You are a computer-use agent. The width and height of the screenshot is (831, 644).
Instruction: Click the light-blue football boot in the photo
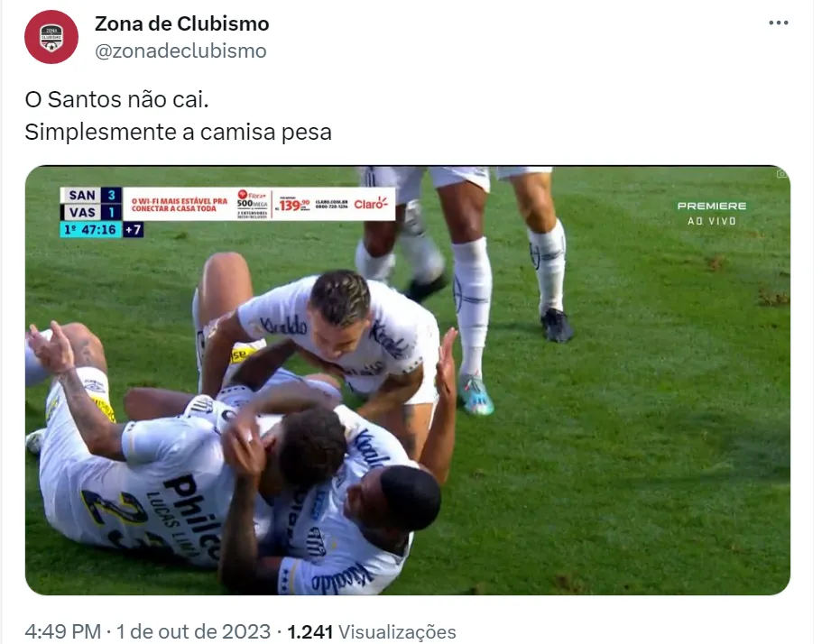[476, 394]
